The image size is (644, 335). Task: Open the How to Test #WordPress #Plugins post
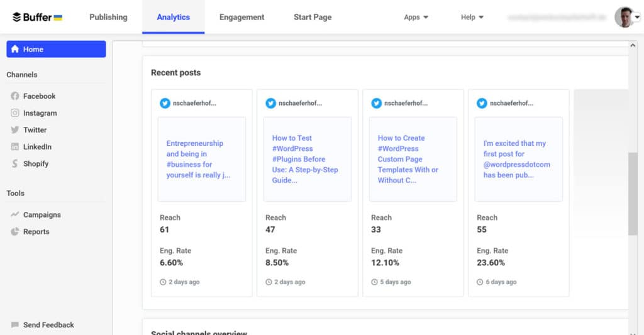click(307, 159)
